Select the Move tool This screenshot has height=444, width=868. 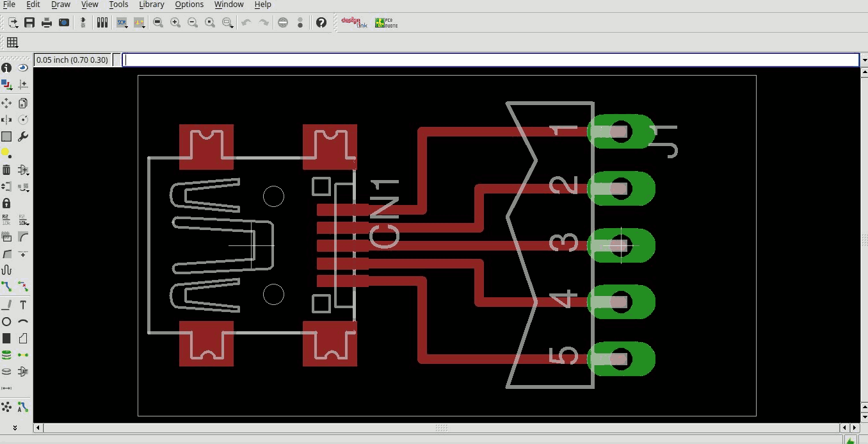(6, 103)
